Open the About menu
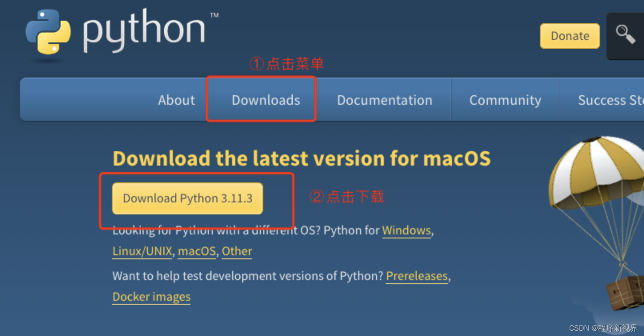This screenshot has width=644, height=336. (176, 100)
